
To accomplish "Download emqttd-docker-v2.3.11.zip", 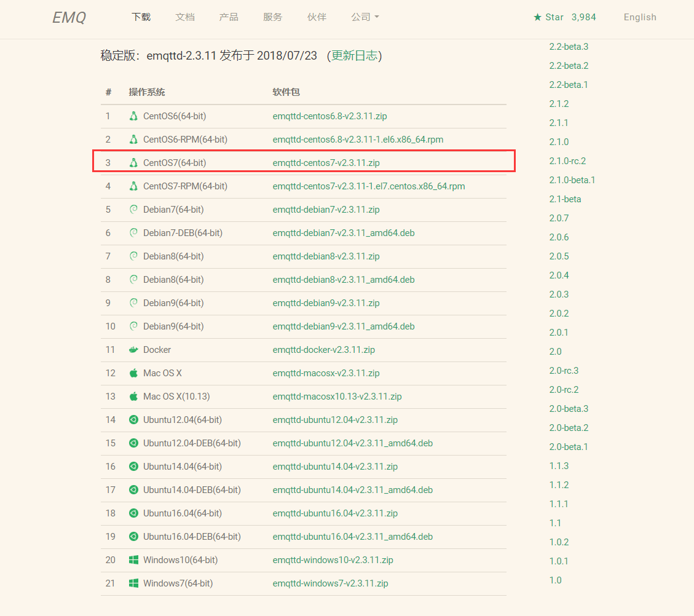I will click(x=324, y=350).
